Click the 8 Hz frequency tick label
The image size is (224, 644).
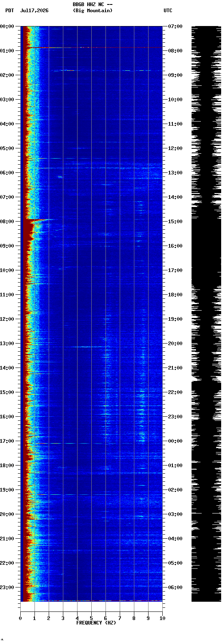pyautogui.click(x=134, y=618)
